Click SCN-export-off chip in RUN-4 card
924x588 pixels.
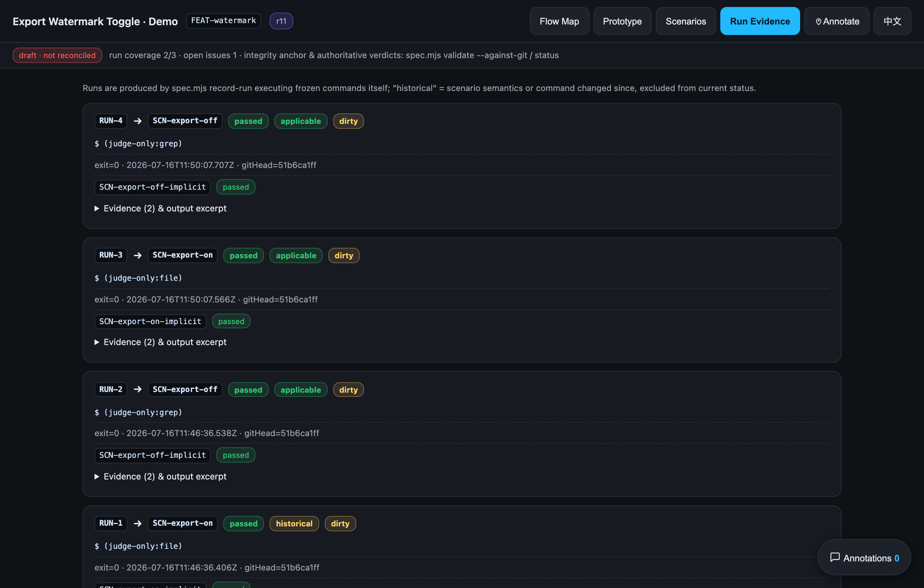(x=185, y=121)
